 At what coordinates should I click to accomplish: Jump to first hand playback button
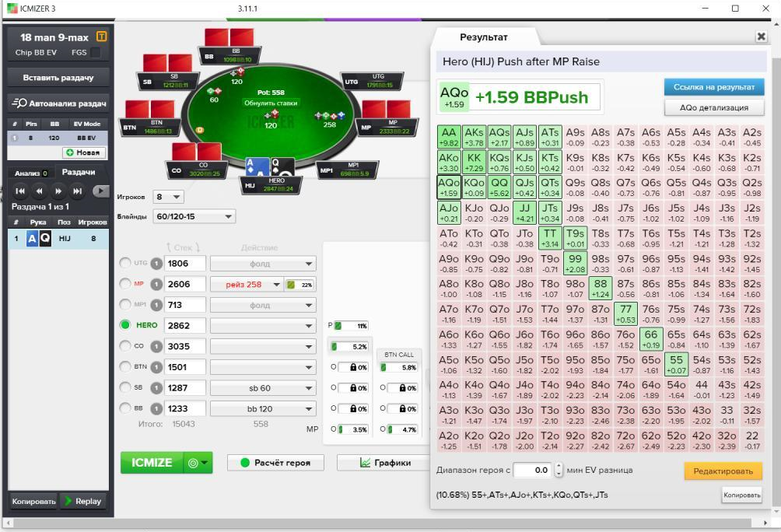point(20,191)
